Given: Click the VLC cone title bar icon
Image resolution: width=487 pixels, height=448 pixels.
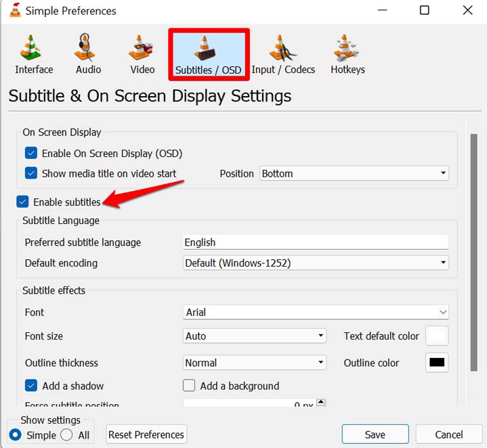Looking at the screenshot, I should pyautogui.click(x=15, y=10).
